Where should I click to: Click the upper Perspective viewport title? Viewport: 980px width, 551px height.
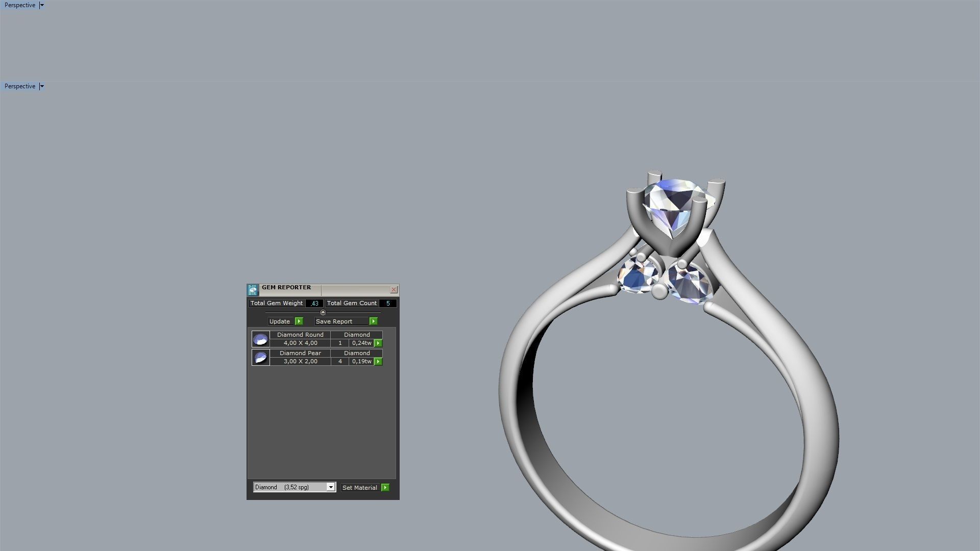pyautogui.click(x=20, y=5)
